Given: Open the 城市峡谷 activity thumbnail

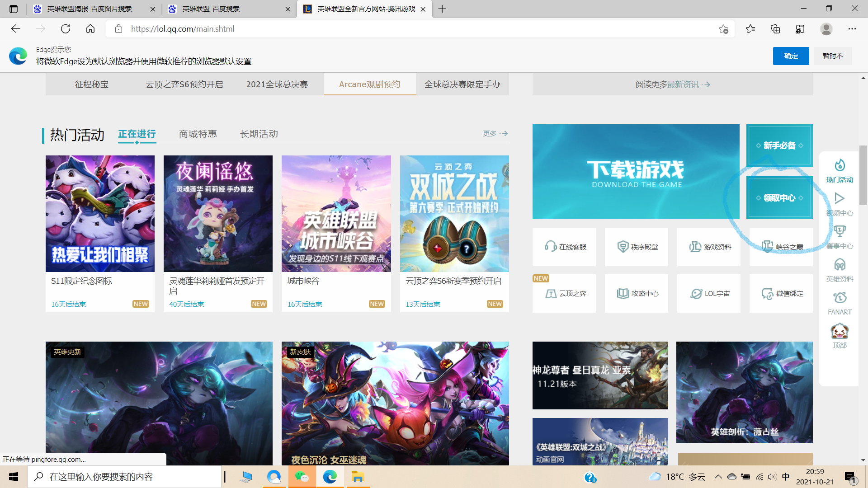Looking at the screenshot, I should pyautogui.click(x=336, y=214).
